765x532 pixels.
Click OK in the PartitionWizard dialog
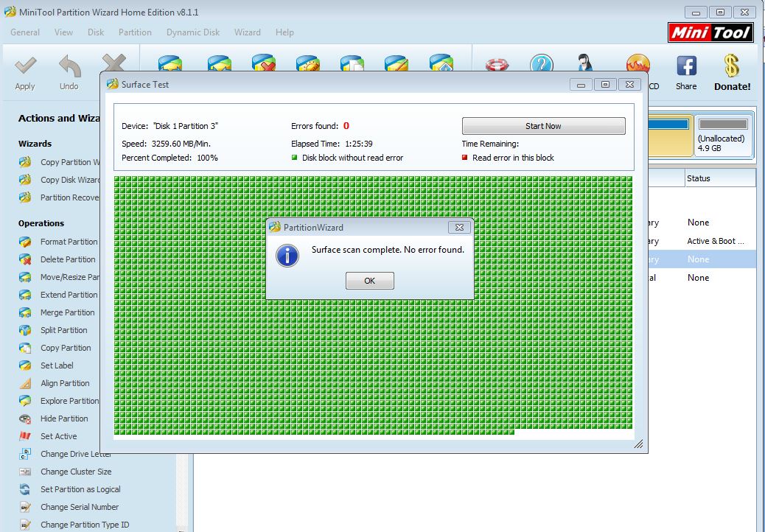tap(369, 281)
